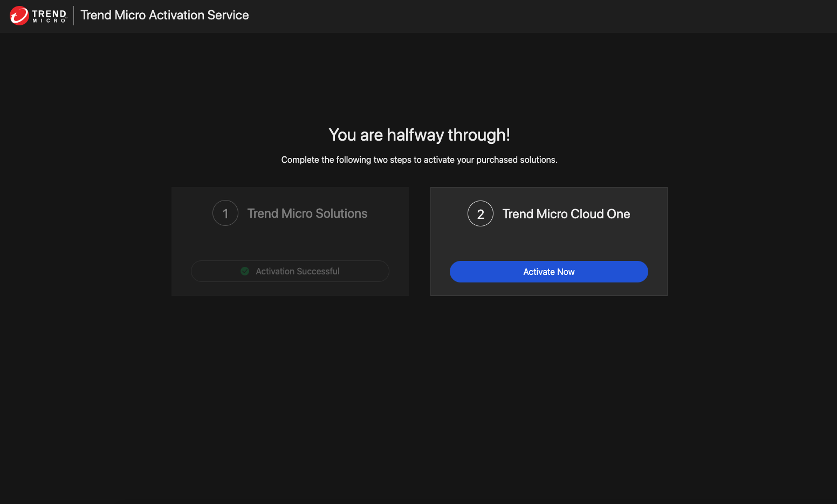
Task: Click the word "Successful" in the status pill
Action: [x=318, y=271]
